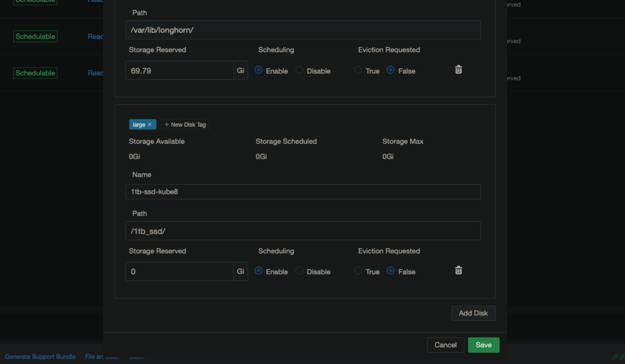The height and width of the screenshot is (364, 625).
Task: Disable scheduling for /var/lib/longhorn/ disk
Action: coord(300,70)
